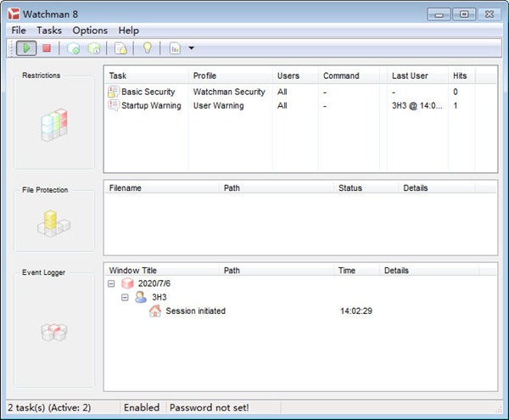
Task: Click the task properties cube icon
Action: [x=94, y=48]
